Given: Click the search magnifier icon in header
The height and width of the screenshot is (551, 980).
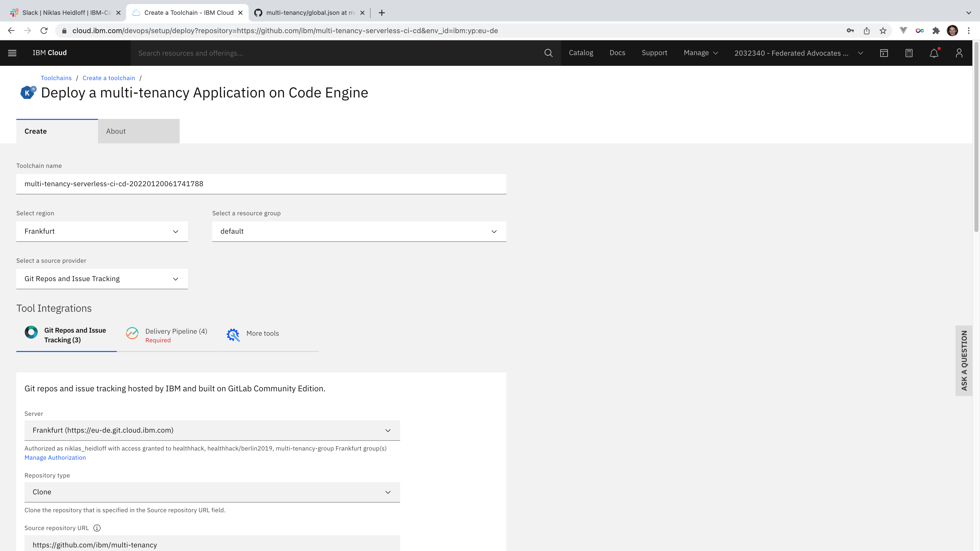Looking at the screenshot, I should click(548, 53).
